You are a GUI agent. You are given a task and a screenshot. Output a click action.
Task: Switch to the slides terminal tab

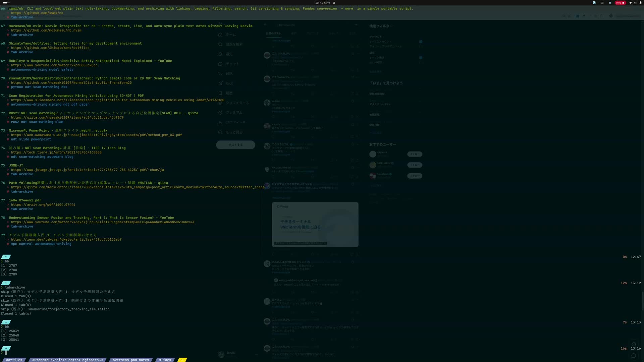165,360
